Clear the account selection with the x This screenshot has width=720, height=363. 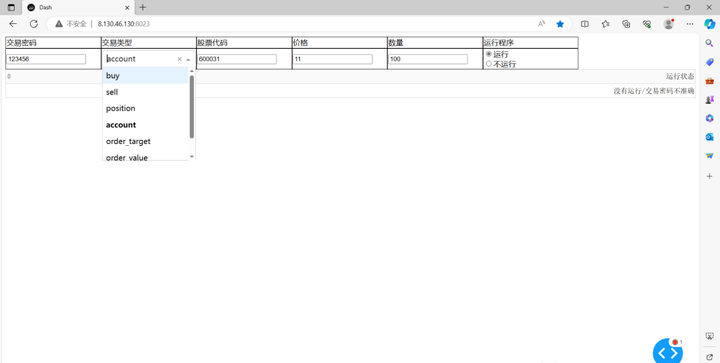(x=180, y=59)
